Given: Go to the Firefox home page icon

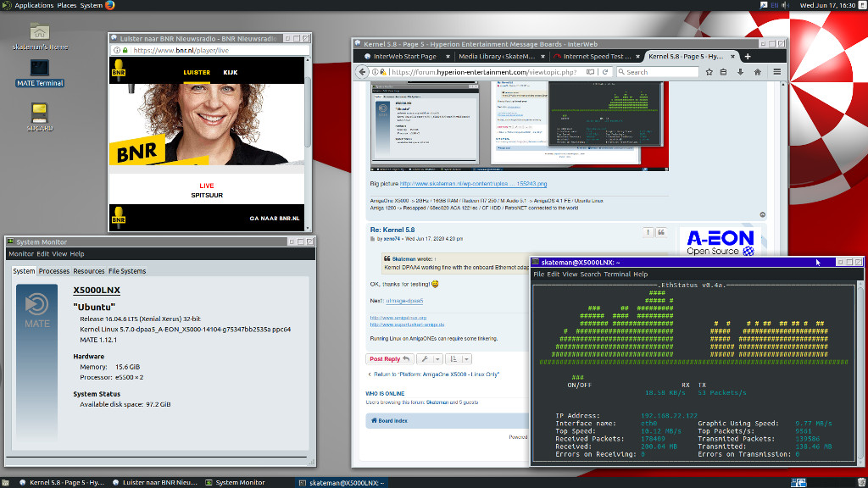Looking at the screenshot, I should click(757, 72).
